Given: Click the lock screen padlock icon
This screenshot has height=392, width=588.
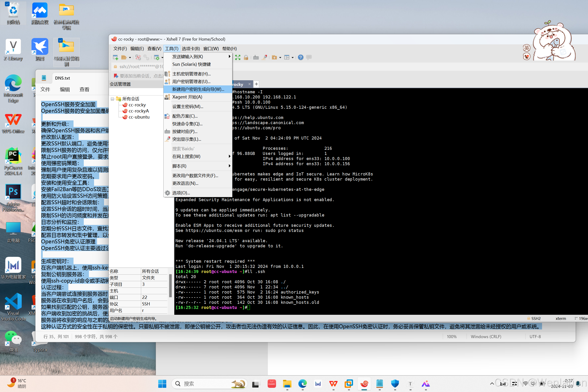Looking at the screenshot, I should tap(246, 57).
